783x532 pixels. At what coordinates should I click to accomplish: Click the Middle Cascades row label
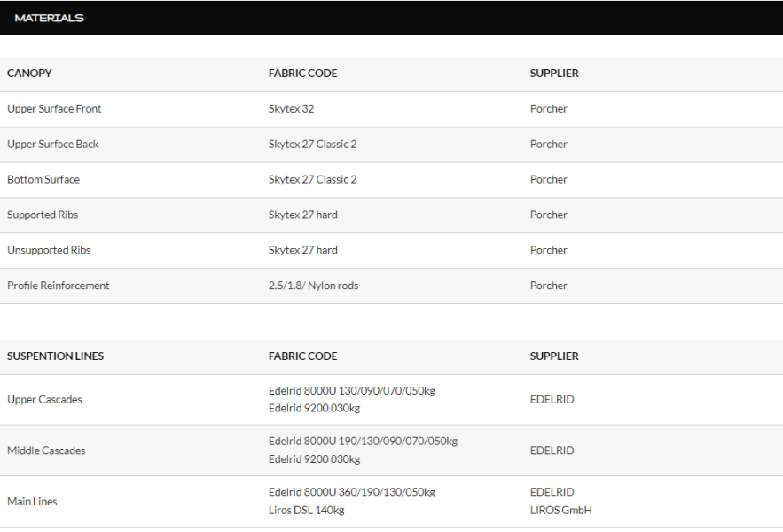pyautogui.click(x=46, y=450)
